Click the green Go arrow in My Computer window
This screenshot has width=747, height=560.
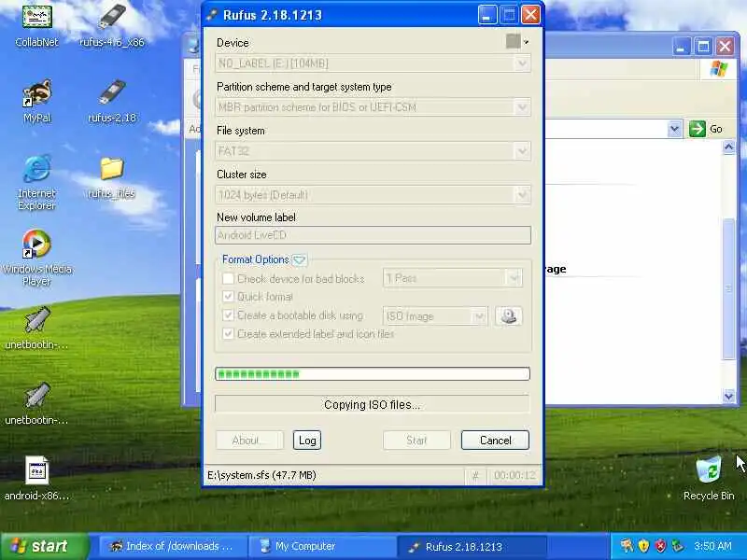[x=698, y=129]
